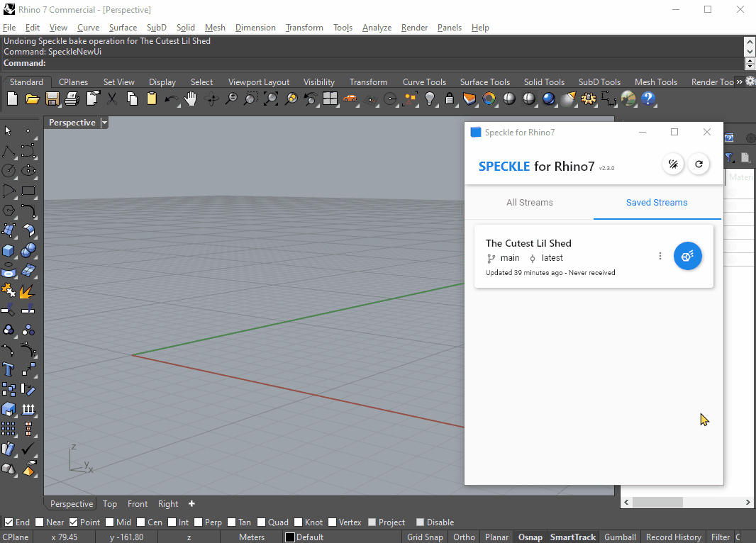
Task: Click the Zoom Extents icon
Action: (270, 99)
